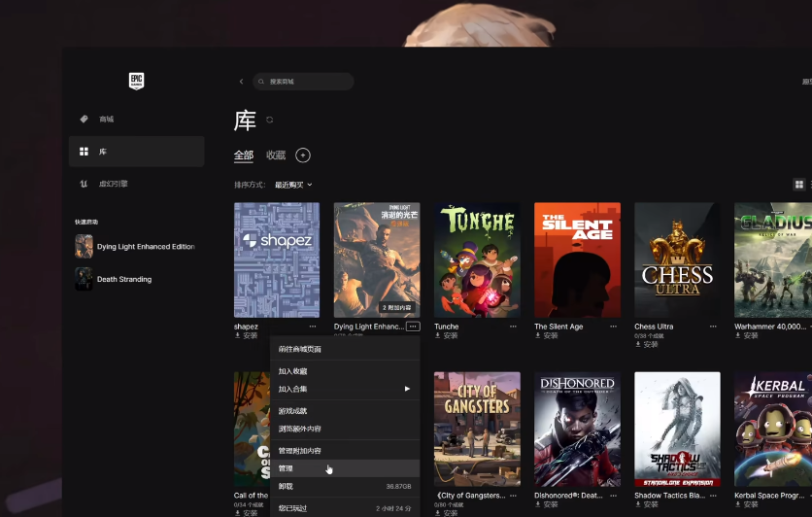
Task: Choose 前往商城页面 in the context menu
Action: click(345, 349)
